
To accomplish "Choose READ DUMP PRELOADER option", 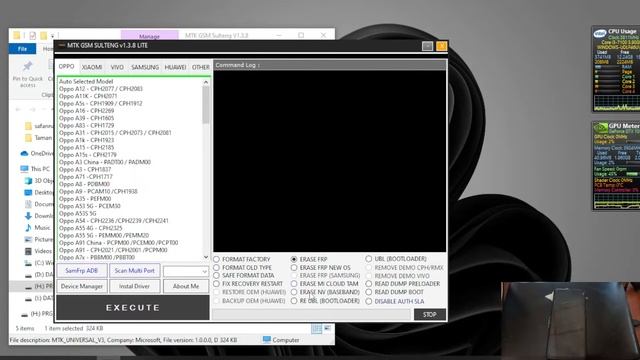I will (403, 284).
